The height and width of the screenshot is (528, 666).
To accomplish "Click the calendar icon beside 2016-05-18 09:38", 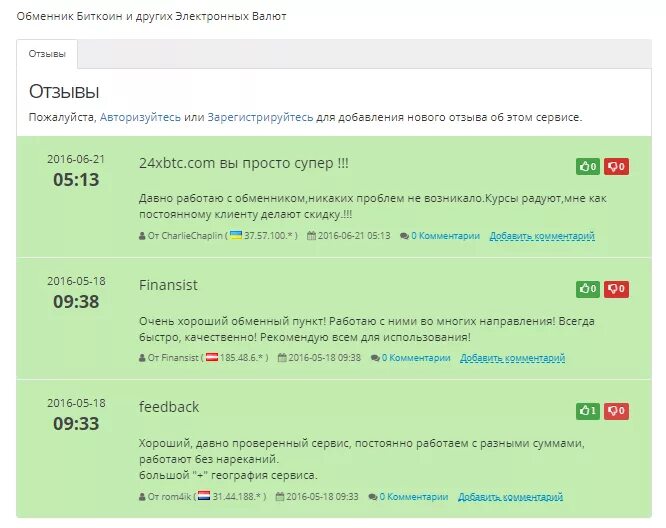I will pyautogui.click(x=282, y=358).
